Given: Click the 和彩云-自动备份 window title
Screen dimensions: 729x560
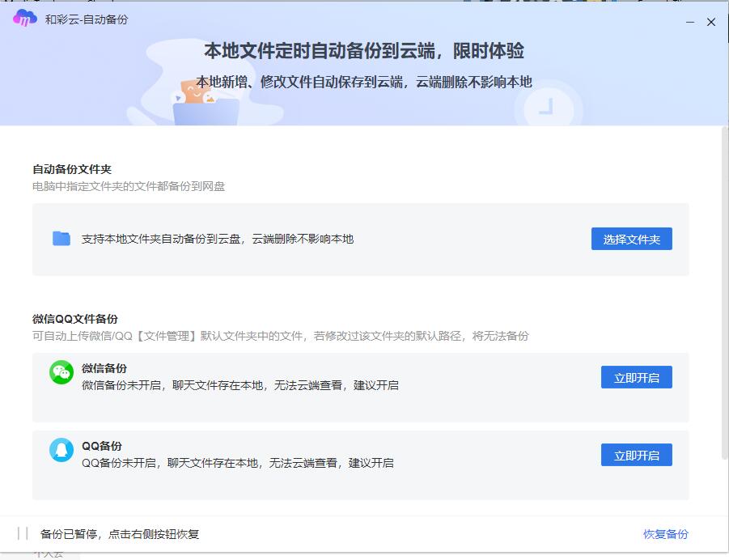Looking at the screenshot, I should point(87,19).
